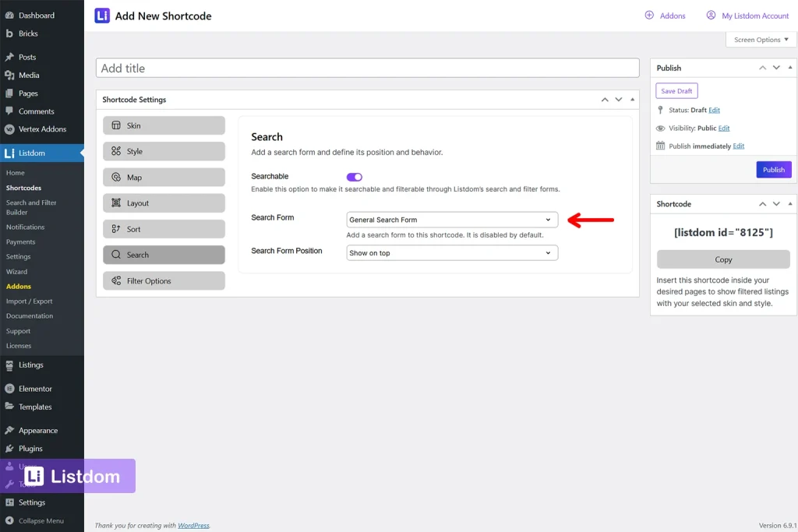Click the Publish button
This screenshot has width=798, height=532.
coord(773,169)
